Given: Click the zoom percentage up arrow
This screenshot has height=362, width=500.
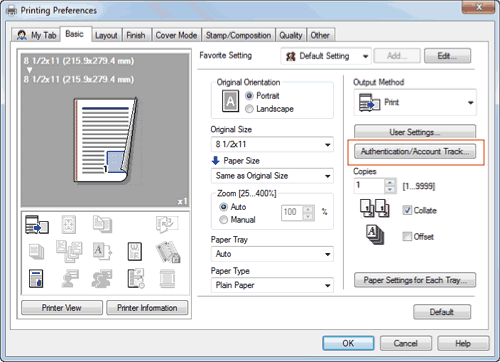Looking at the screenshot, I should click(x=308, y=209).
